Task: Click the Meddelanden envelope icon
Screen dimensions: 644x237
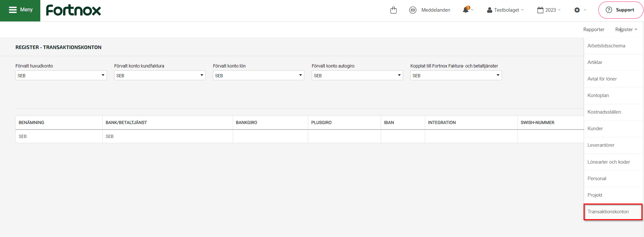Action: pyautogui.click(x=413, y=10)
